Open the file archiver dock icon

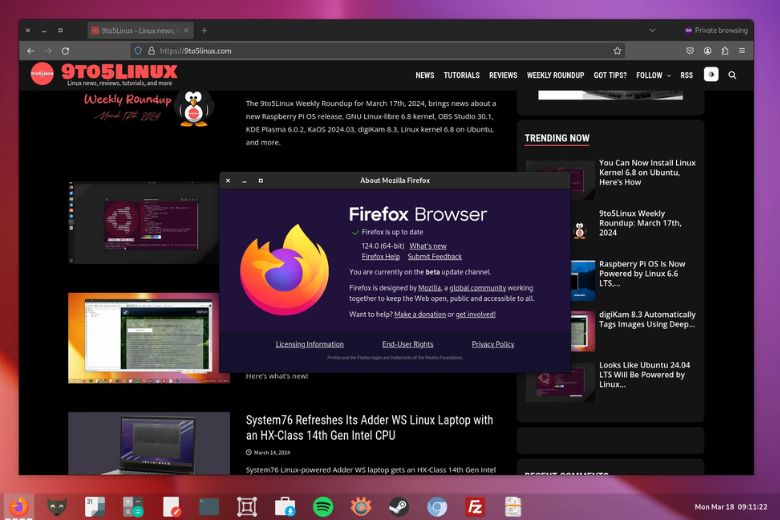pos(512,507)
